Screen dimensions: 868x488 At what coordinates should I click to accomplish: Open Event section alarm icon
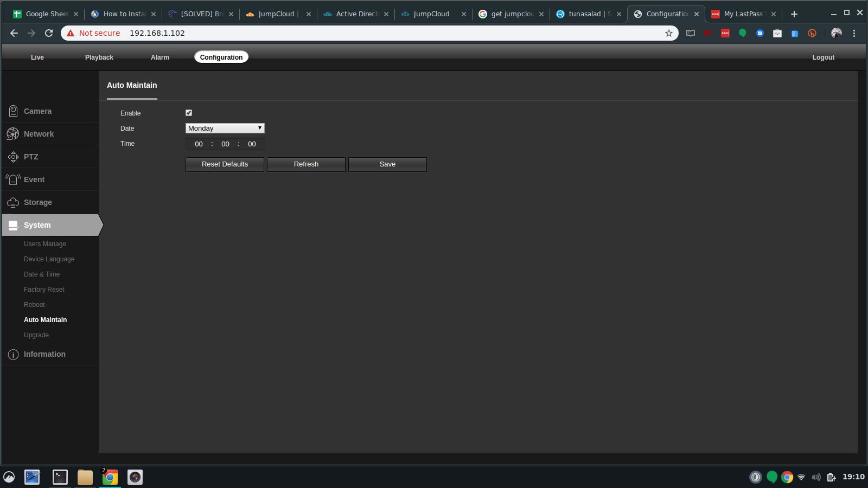click(x=13, y=179)
